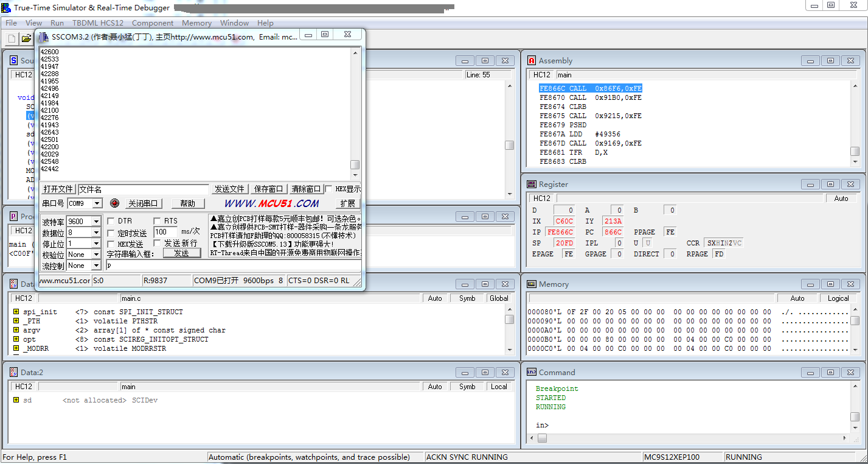
Task: Open the 停止位 stop bits dropdown
Action: (96, 244)
